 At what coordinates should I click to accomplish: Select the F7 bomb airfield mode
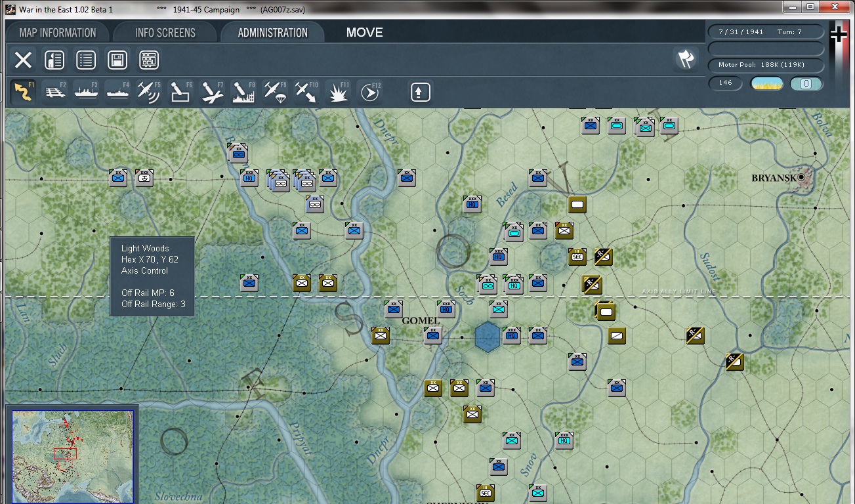coord(213,92)
